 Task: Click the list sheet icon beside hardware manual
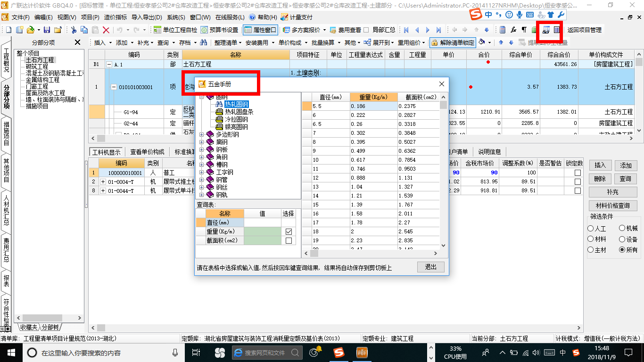(x=557, y=30)
